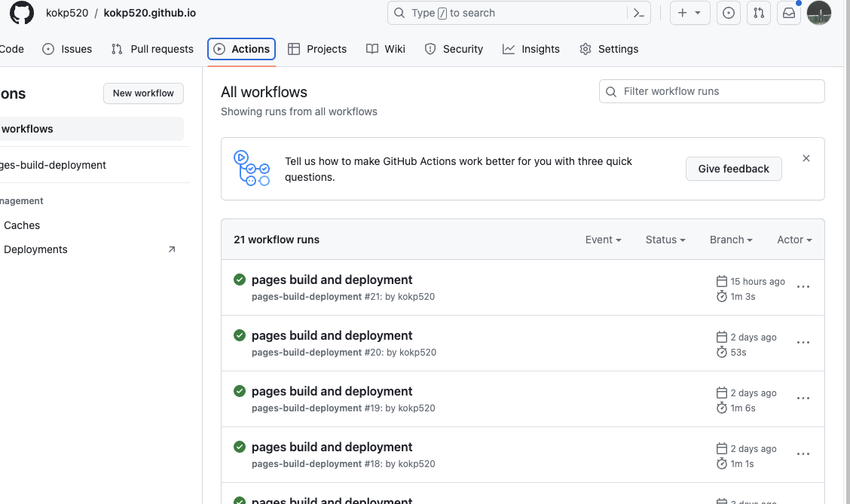Viewport: 850px width, 504px height.
Task: Switch to the Pull requests tab
Action: pos(152,49)
